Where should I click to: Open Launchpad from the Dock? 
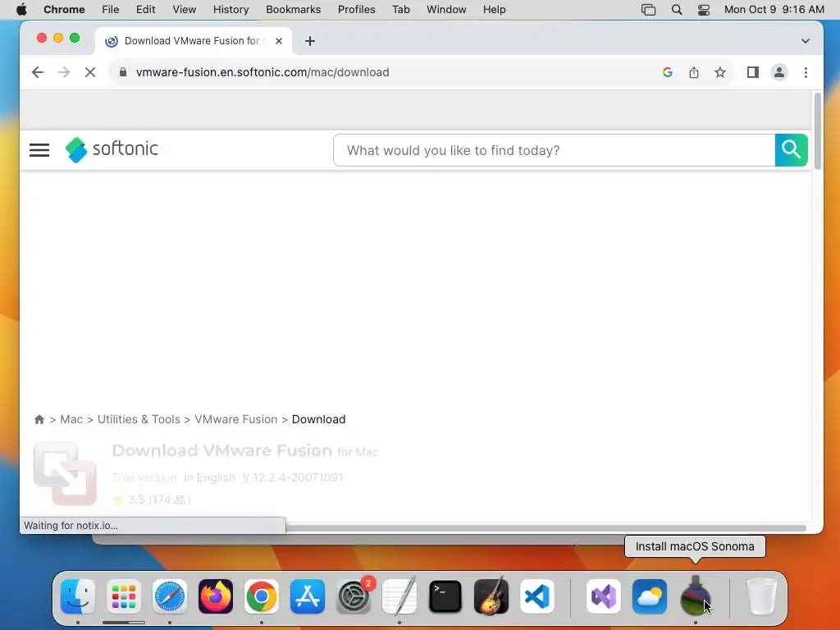[x=124, y=596]
